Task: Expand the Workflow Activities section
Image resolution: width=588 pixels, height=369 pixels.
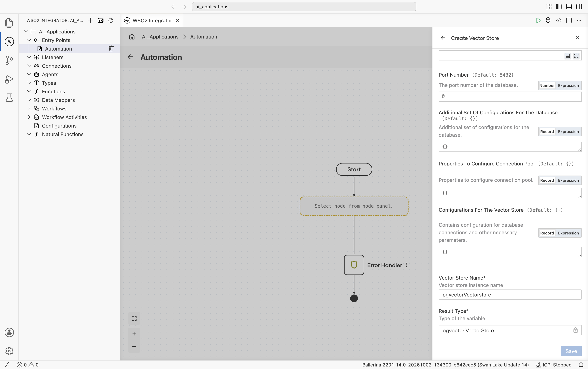Action: [x=29, y=117]
